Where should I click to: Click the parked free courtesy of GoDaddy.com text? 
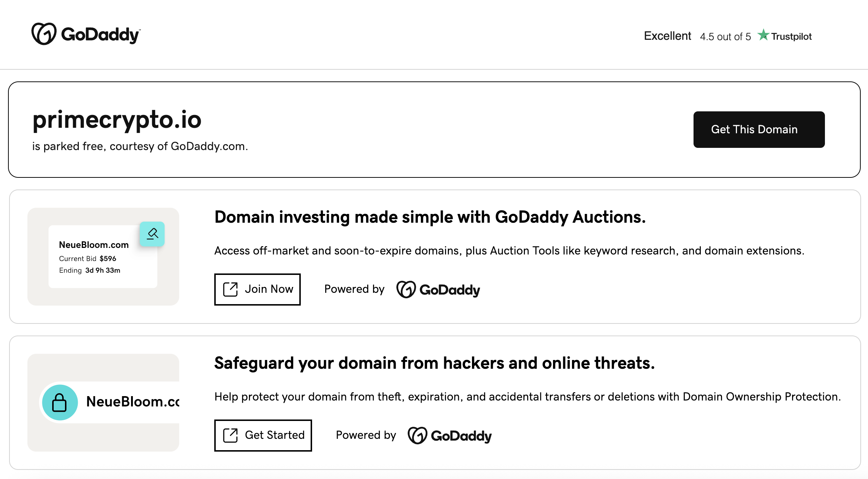point(140,146)
